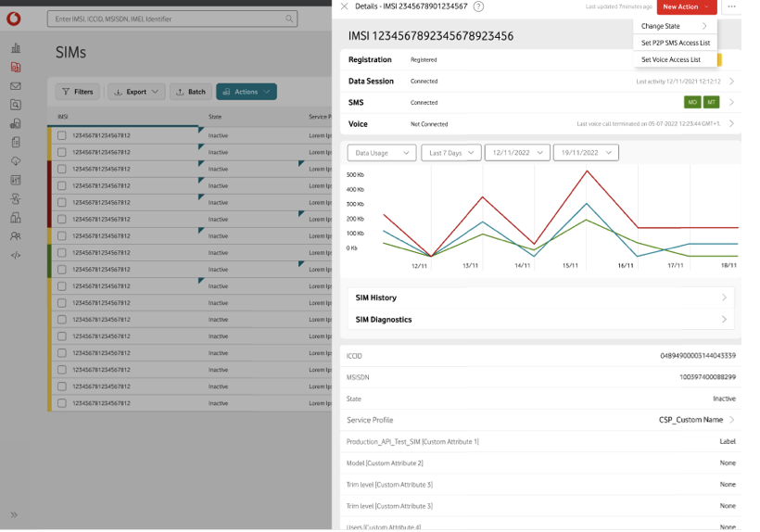Click the State Inactive value in details

click(724, 399)
